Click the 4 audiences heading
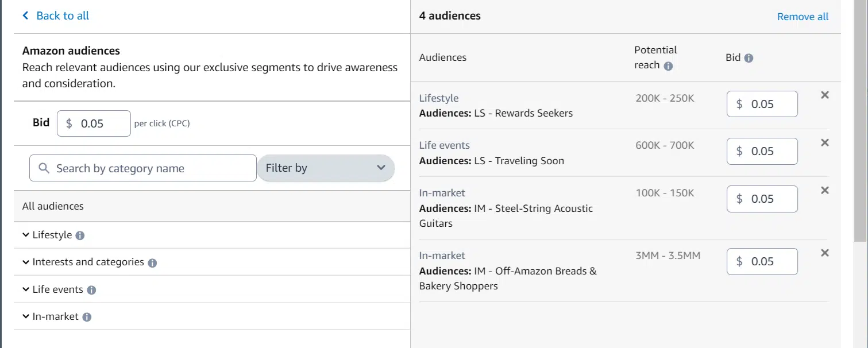 [x=450, y=16]
